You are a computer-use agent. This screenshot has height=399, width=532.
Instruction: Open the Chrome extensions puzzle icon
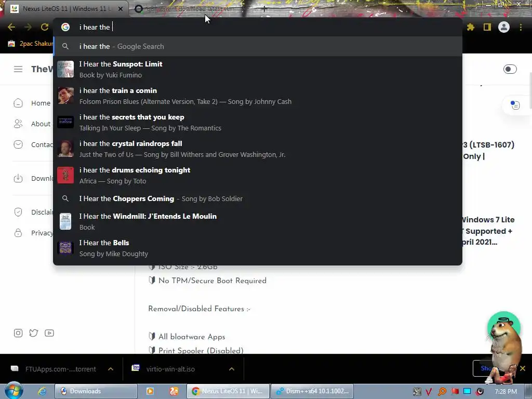click(x=470, y=27)
